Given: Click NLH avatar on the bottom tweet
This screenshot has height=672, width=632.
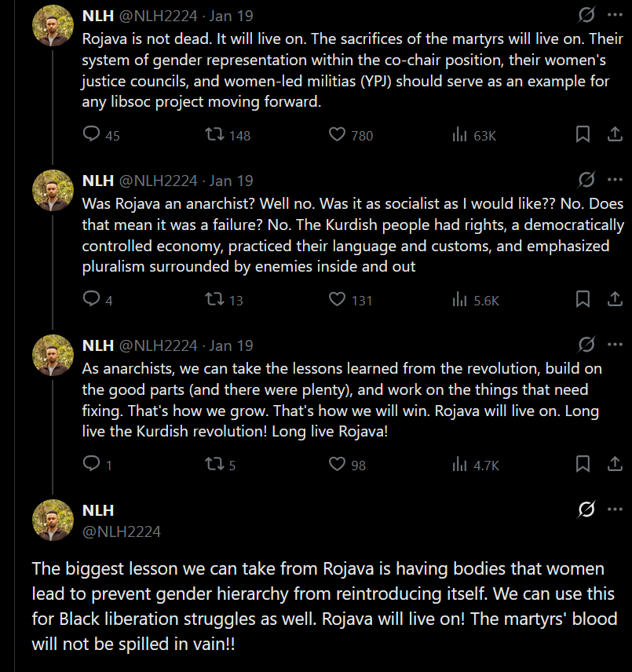Looking at the screenshot, I should pos(53,520).
